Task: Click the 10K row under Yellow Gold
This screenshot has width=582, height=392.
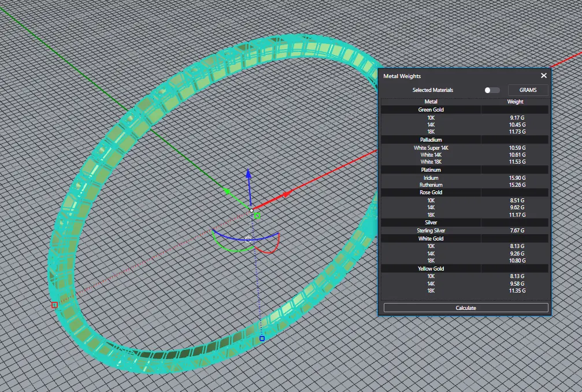Action: tap(465, 276)
